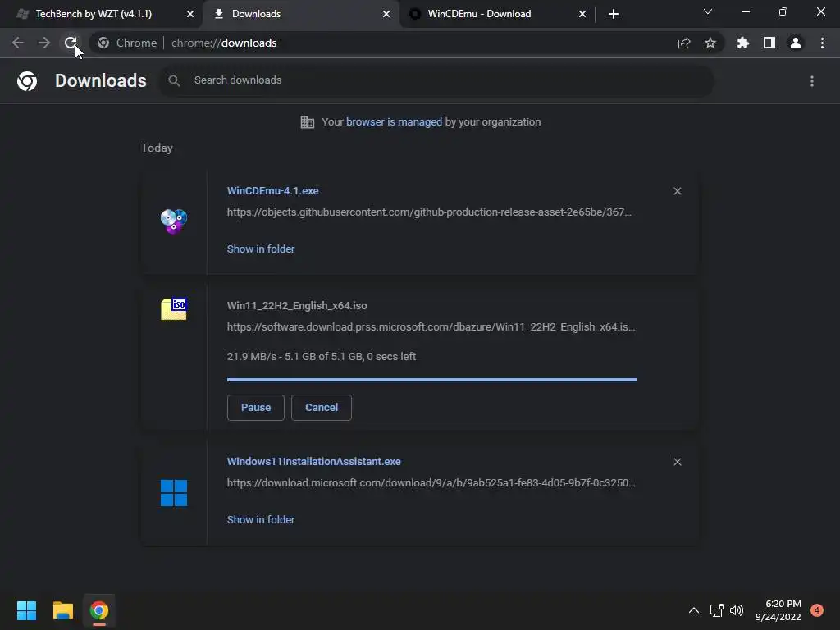
Task: Open downloads page more actions menu
Action: [812, 81]
